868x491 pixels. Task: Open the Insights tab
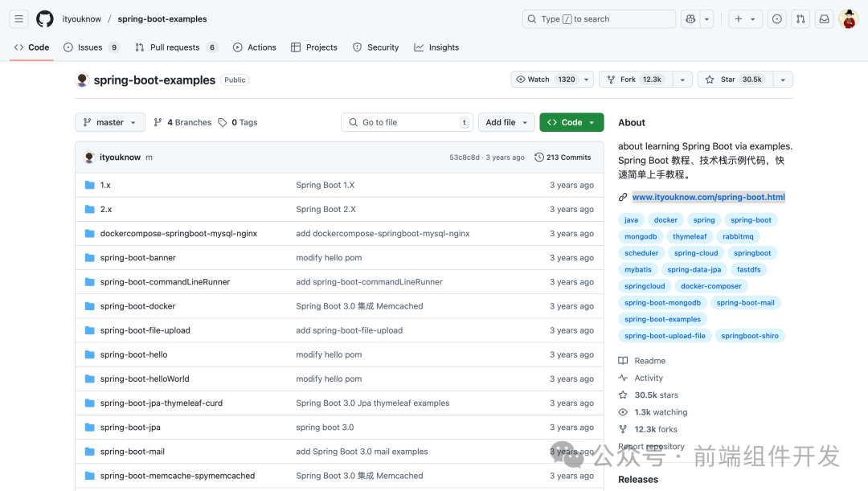click(436, 47)
